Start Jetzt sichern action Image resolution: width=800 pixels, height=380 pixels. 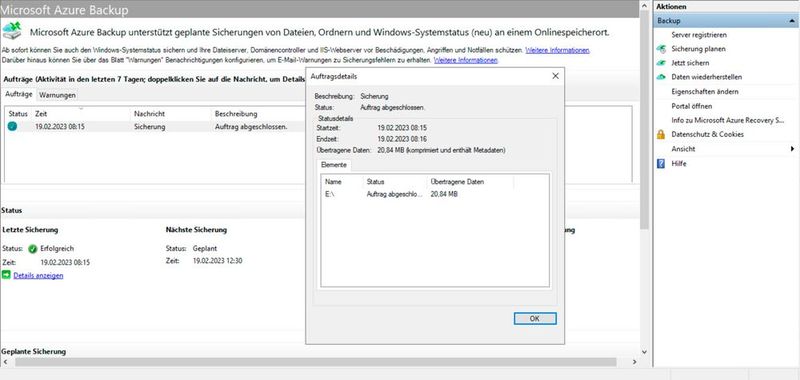coord(690,63)
